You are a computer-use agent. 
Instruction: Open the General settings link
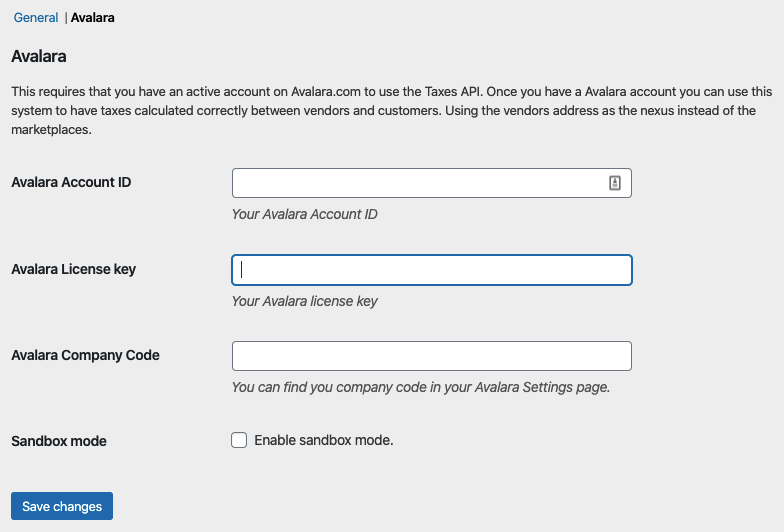(x=36, y=18)
